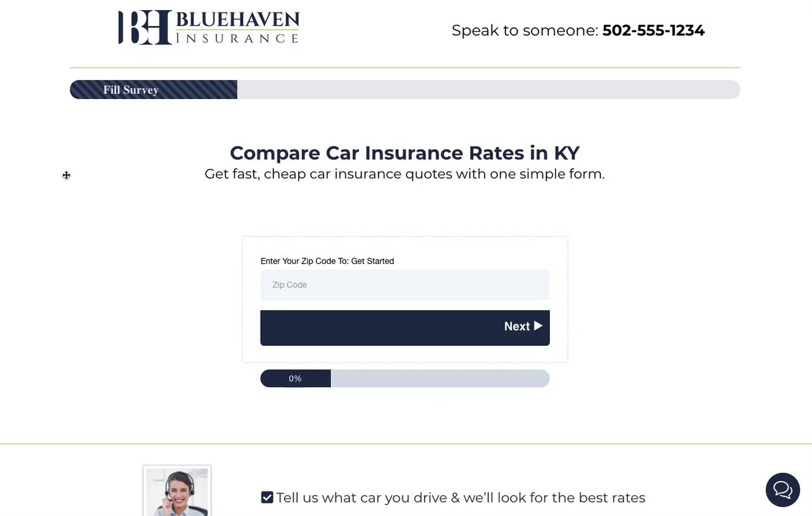This screenshot has width=812, height=516.
Task: Click the headset agent photo
Action: pyautogui.click(x=177, y=491)
